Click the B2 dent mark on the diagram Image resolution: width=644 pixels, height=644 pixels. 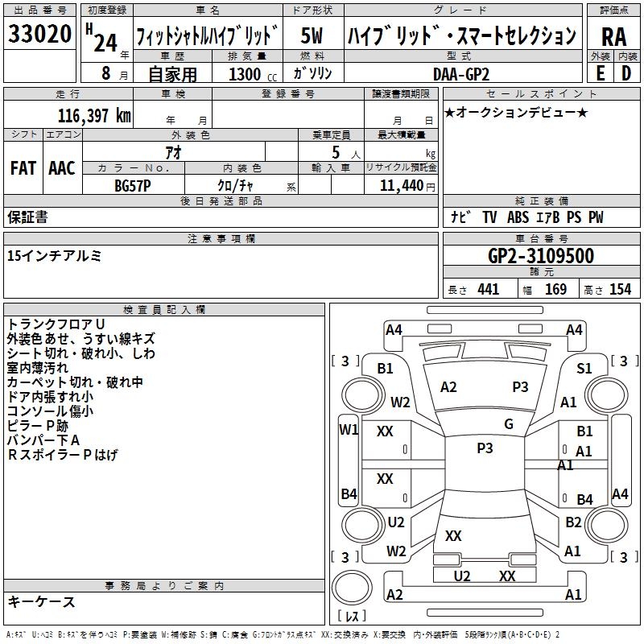point(573,522)
